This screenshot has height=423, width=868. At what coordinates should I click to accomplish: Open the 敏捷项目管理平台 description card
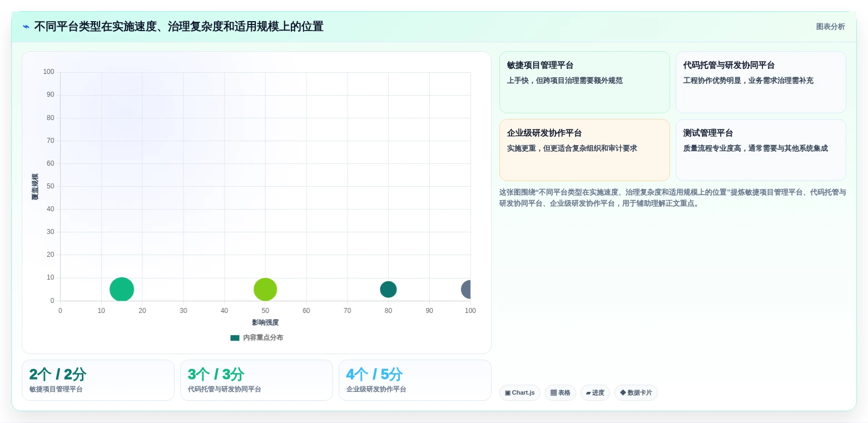(584, 82)
